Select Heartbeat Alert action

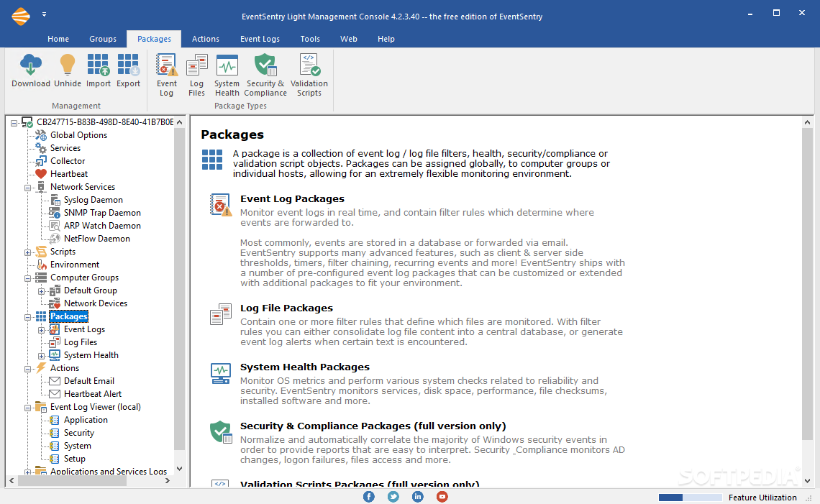(93, 394)
